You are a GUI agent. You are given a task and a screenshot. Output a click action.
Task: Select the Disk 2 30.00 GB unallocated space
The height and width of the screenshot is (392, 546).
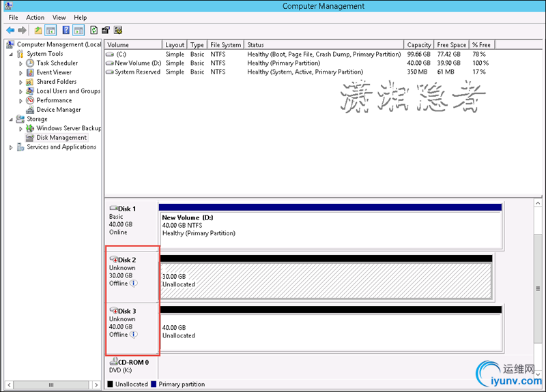point(325,280)
